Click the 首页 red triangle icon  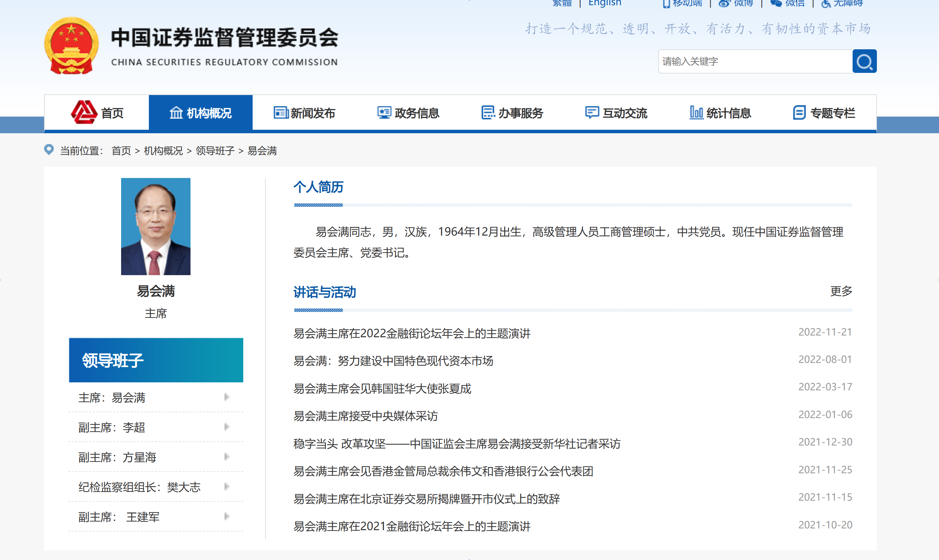pos(84,112)
